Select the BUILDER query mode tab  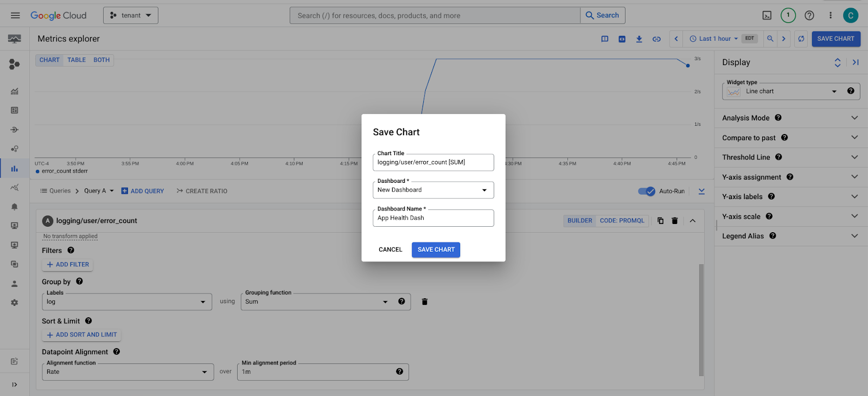[x=580, y=221]
